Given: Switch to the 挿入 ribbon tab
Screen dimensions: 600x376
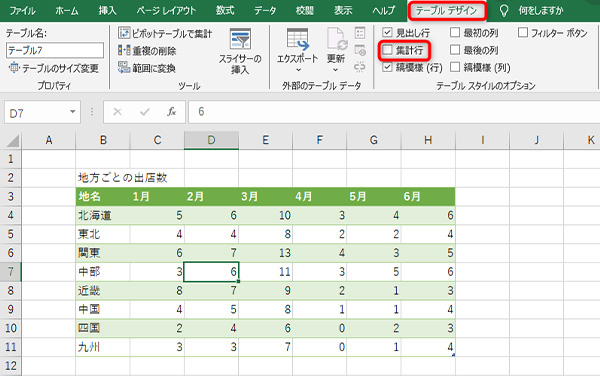Looking at the screenshot, I should (107, 10).
